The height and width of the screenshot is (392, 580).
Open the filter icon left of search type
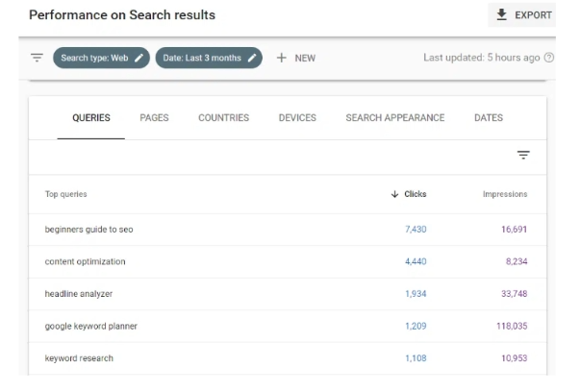(37, 58)
